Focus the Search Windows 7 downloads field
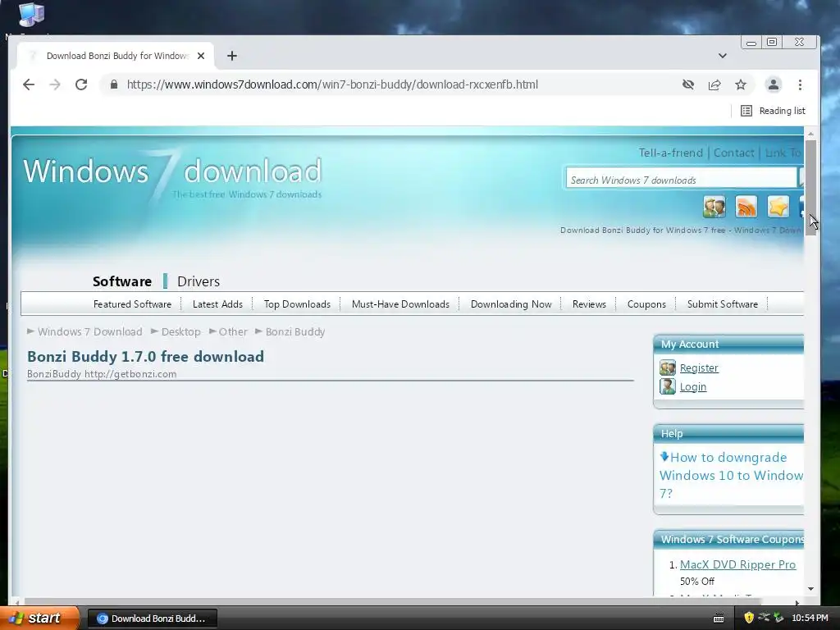Screen dimensions: 840x630 [681, 180]
